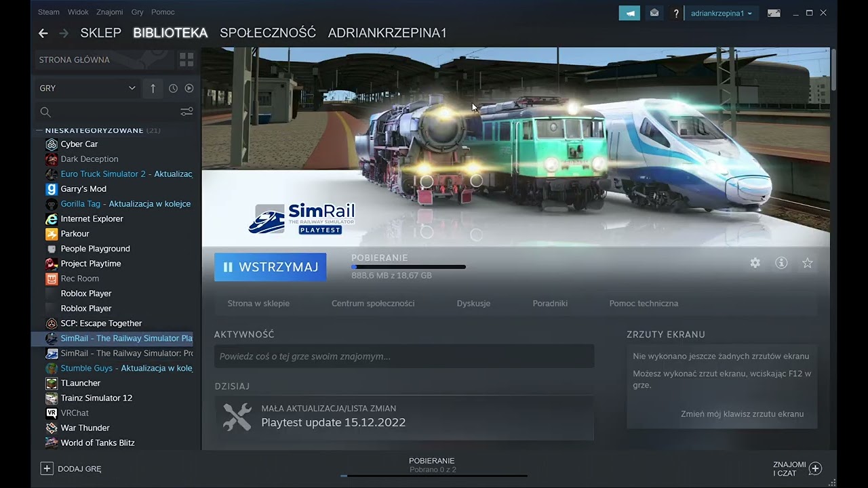Add SimRail to favorites star

coord(807,263)
